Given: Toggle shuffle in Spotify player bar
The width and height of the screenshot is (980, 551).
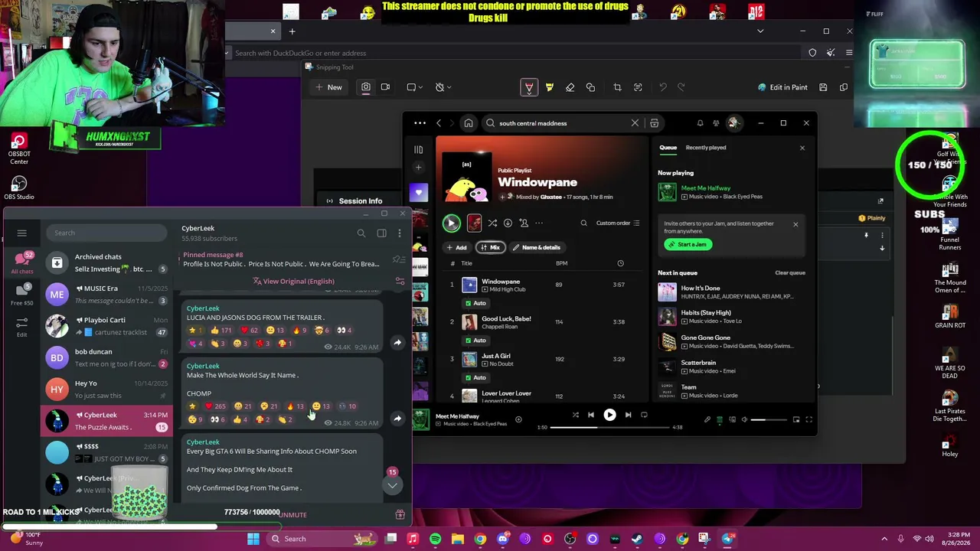Looking at the screenshot, I should click(575, 415).
